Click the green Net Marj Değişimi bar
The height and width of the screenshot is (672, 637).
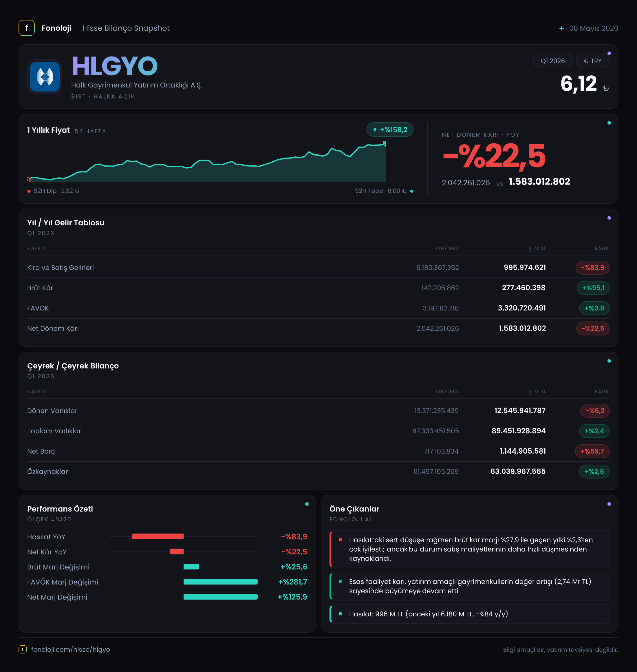(221, 597)
